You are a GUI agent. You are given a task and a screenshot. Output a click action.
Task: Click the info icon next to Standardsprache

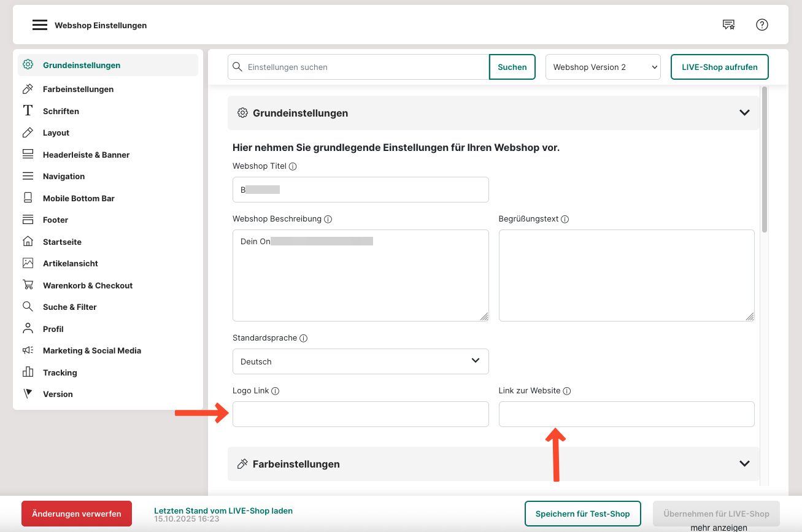[x=304, y=338]
